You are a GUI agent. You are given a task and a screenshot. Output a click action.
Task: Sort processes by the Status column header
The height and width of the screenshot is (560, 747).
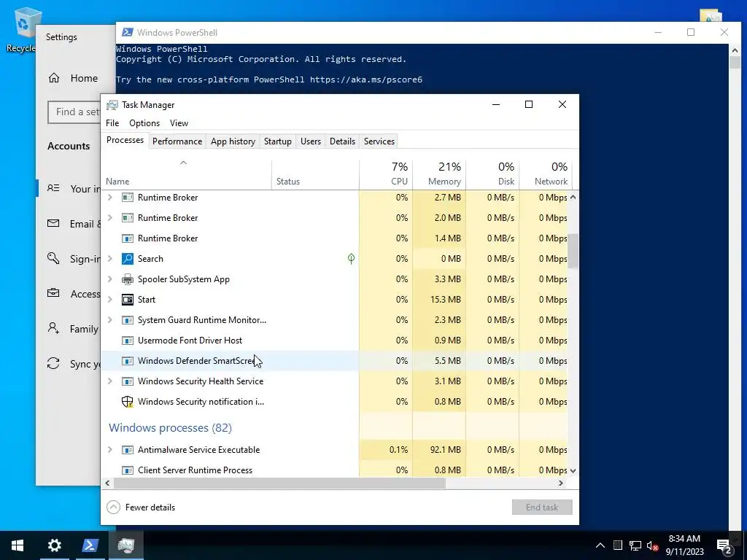tap(315, 174)
